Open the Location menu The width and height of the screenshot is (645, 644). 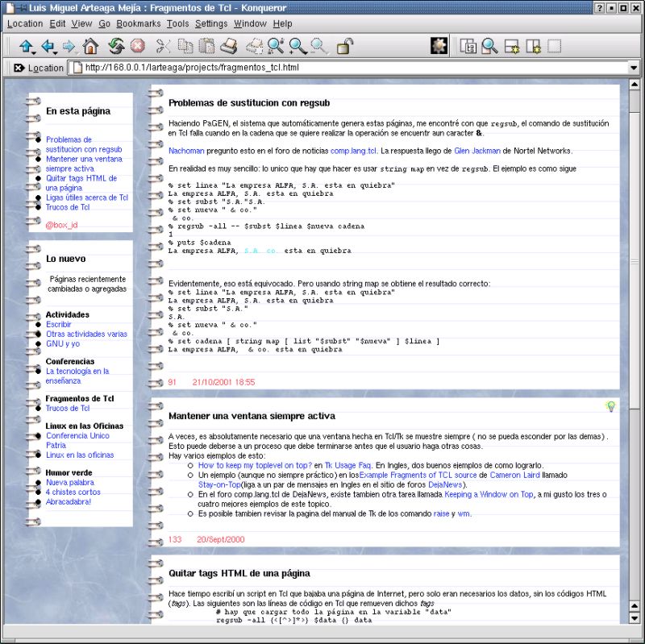coord(25,24)
